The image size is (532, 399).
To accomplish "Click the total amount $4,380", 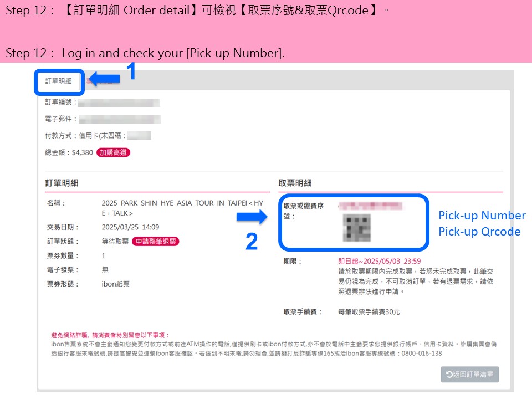I will click(82, 153).
